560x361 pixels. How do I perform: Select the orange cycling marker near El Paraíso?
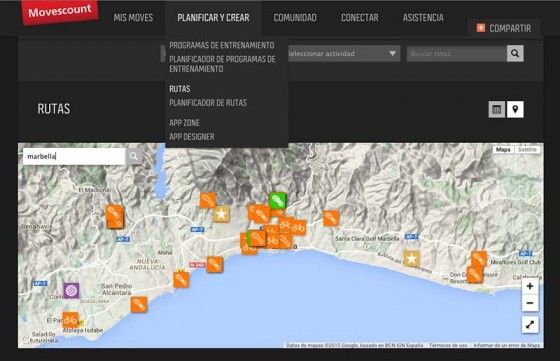point(70,320)
